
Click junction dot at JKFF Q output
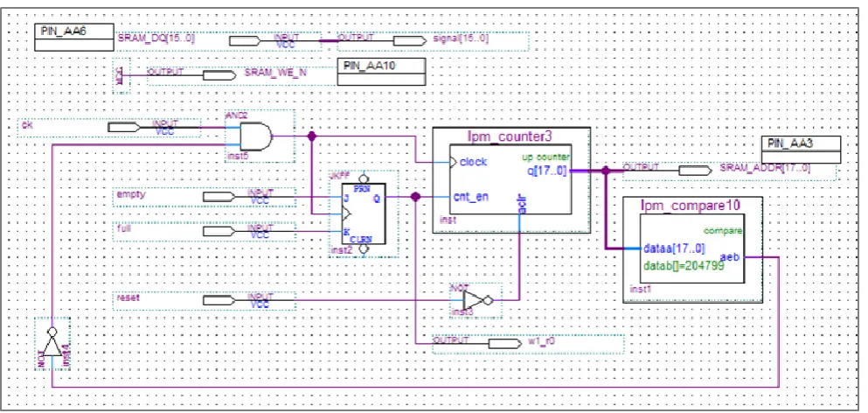pyautogui.click(x=415, y=196)
